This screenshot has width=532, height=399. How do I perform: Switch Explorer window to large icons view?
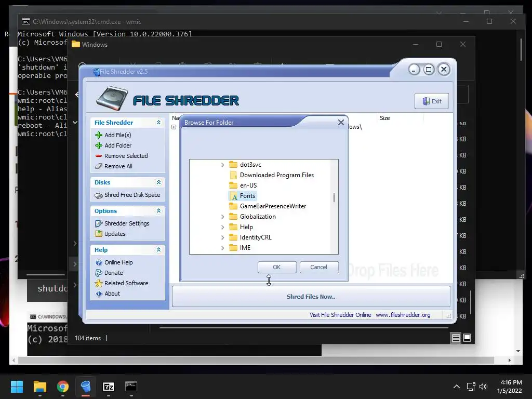(x=467, y=338)
